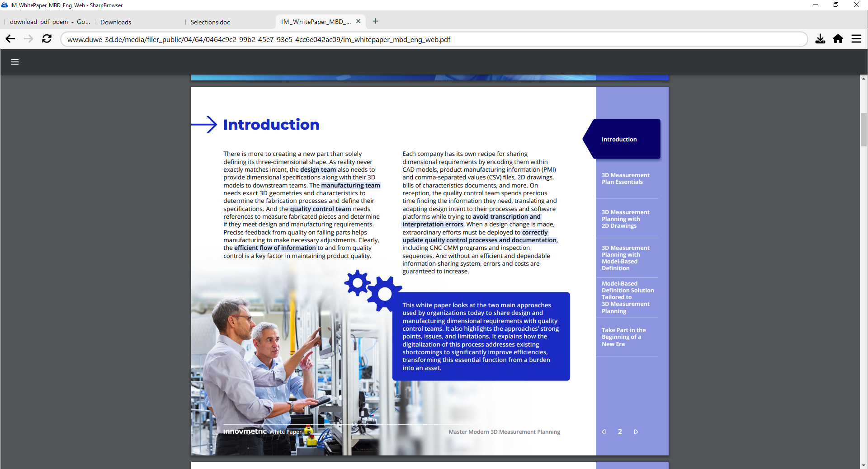Click the vertical scrollbar thumb
This screenshot has width=868, height=469.
coord(863,130)
